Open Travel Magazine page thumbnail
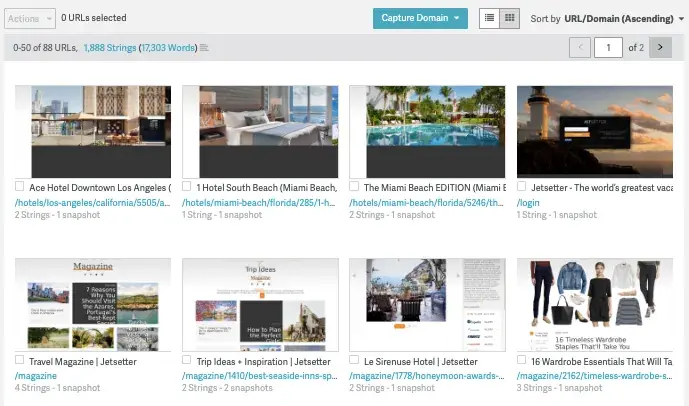Viewport: 689px width, 406px height. [93, 305]
